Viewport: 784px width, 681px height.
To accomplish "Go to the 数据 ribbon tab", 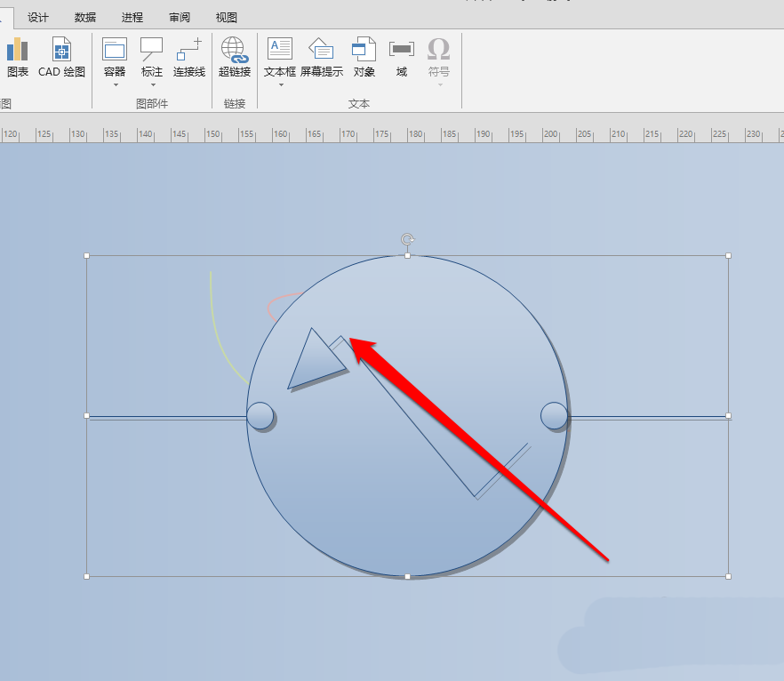I will (84, 17).
